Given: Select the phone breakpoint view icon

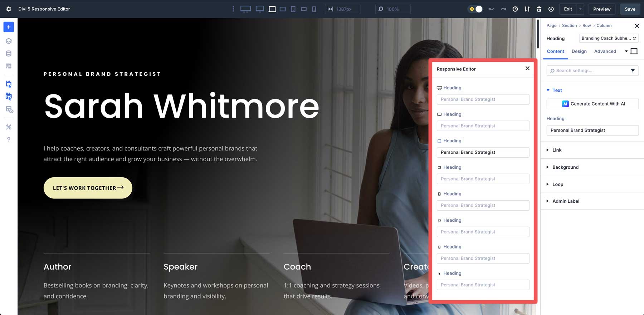Looking at the screenshot, I should point(314,9).
